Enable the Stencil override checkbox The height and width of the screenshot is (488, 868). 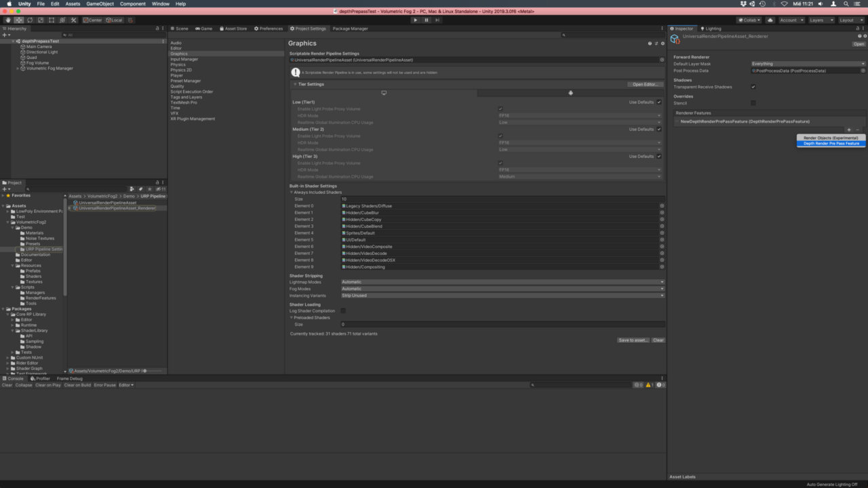click(753, 103)
